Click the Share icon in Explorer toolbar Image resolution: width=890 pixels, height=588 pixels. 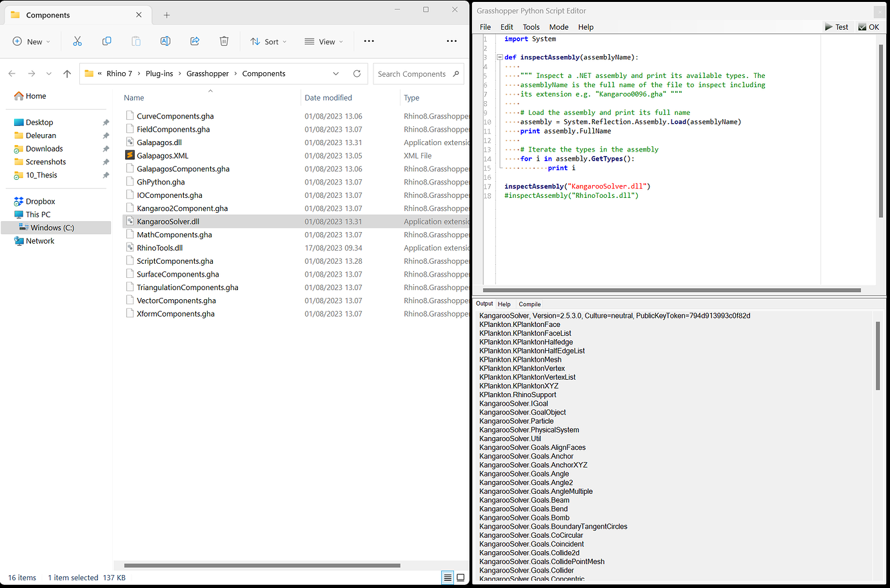point(195,41)
